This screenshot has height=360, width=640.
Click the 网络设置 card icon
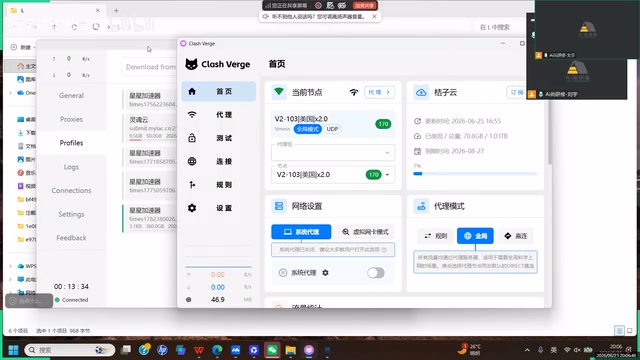click(x=279, y=206)
